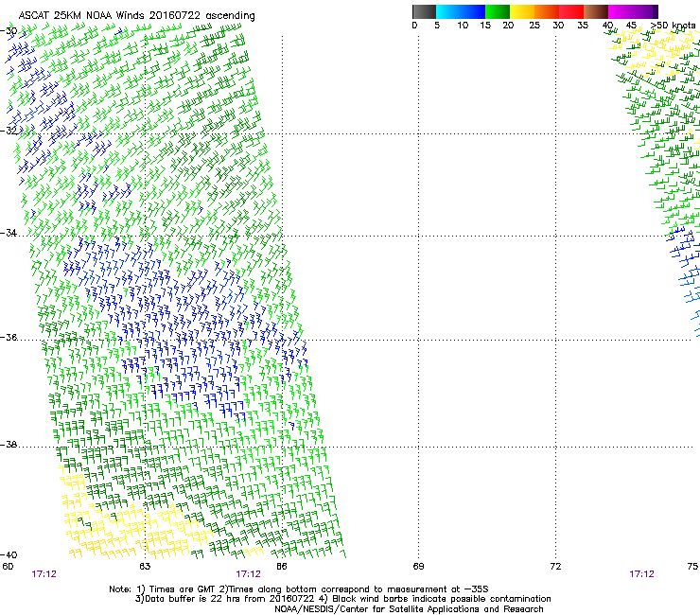Screen dimensions: 700x615
Task: Click the purple "17:12" time near longitude 60
Action: tap(44, 574)
